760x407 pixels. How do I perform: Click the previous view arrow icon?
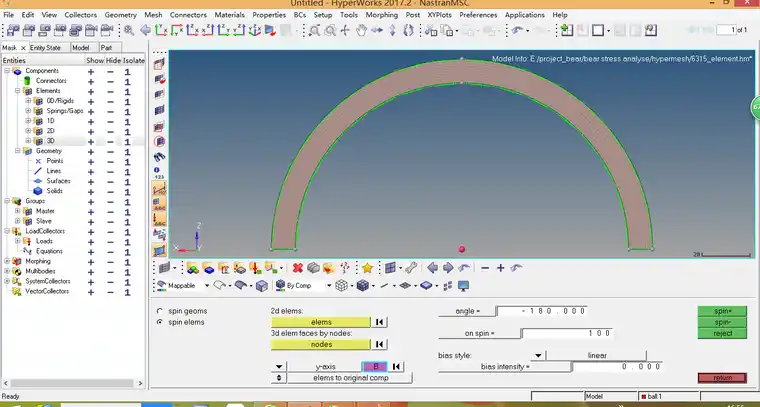click(145, 31)
